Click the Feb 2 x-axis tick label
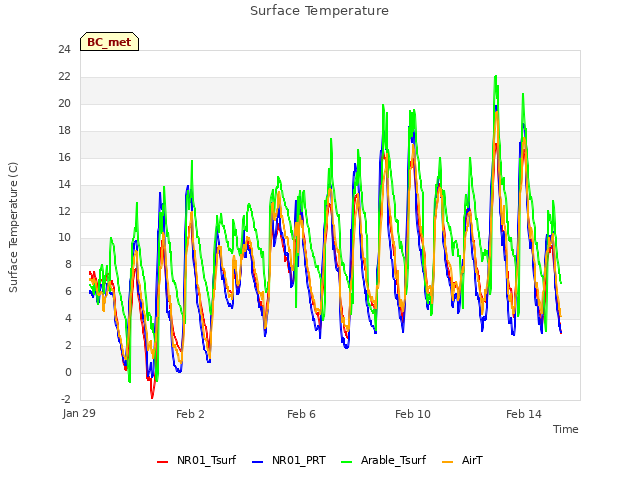640x480 pixels. 190,414
